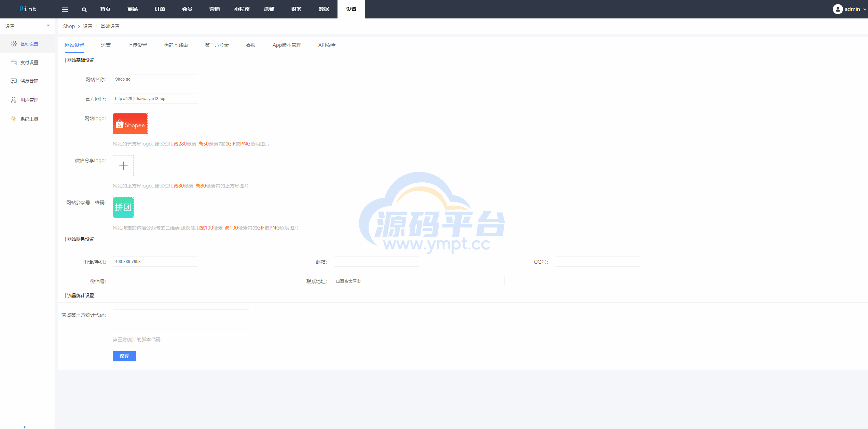
Task: Click the plus icon to upload 微信分享logo
Action: tap(123, 166)
